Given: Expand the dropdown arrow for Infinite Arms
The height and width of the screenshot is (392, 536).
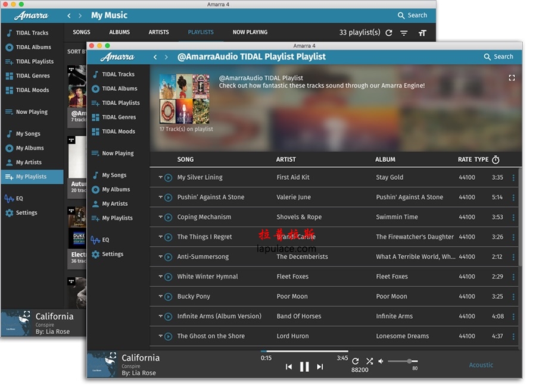Looking at the screenshot, I should 160,316.
